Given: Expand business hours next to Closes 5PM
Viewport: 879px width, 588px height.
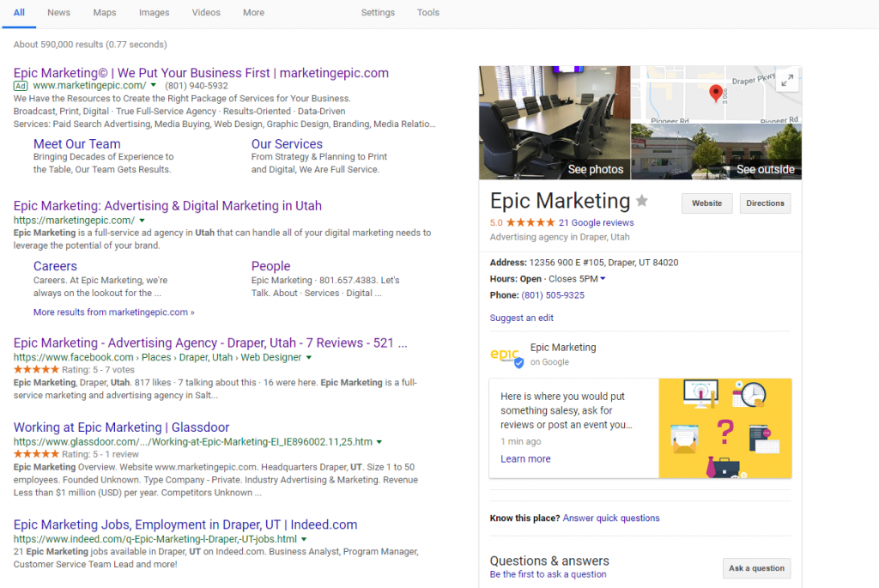Looking at the screenshot, I should [x=603, y=279].
